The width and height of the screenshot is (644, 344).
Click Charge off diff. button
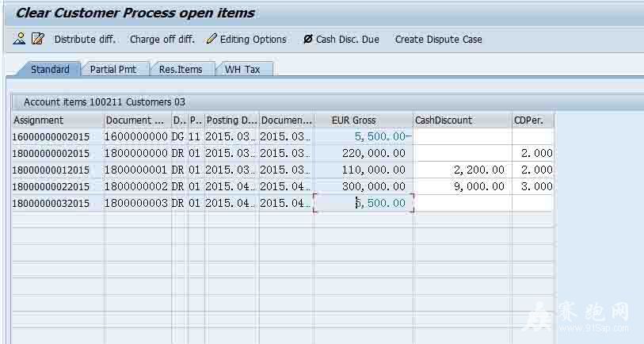(162, 40)
